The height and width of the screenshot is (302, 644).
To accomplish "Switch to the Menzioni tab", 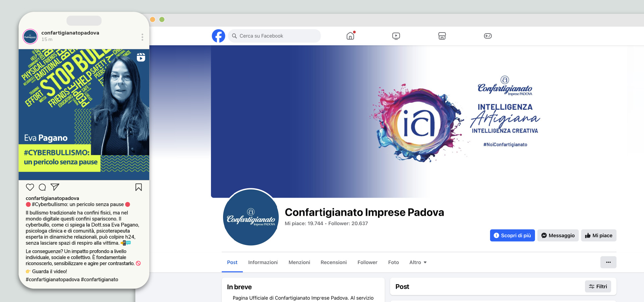I will (x=299, y=262).
